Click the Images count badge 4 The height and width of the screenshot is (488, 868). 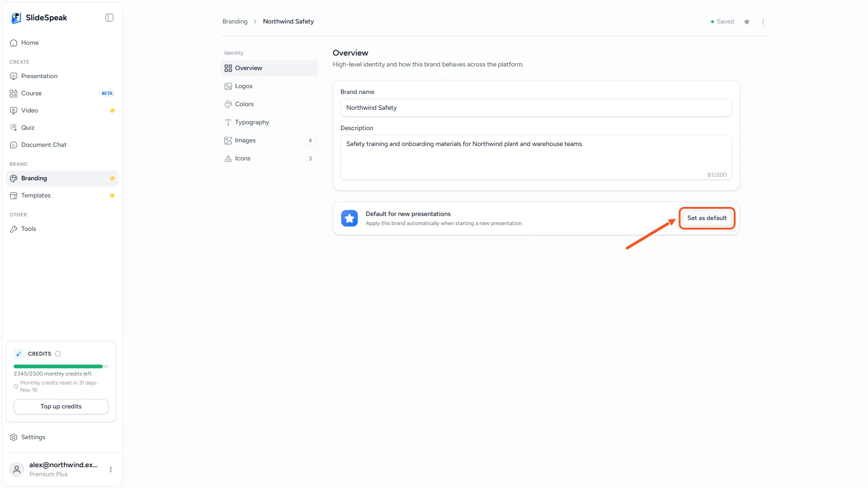[x=310, y=141]
